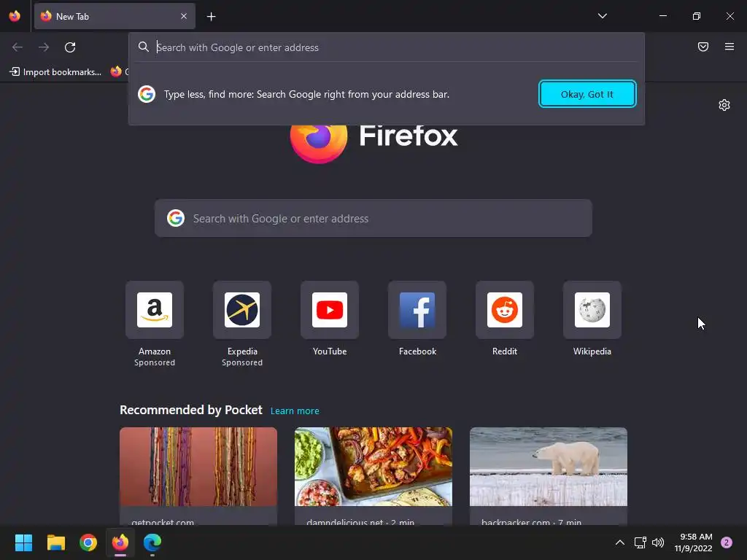The image size is (747, 560).
Task: Click the Firefox View icon in tab bar
Action: [15, 16]
